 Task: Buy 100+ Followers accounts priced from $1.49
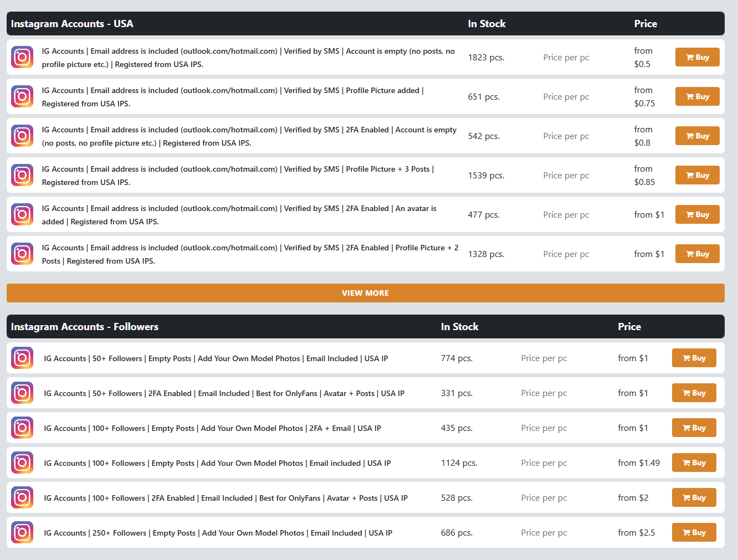tap(694, 463)
